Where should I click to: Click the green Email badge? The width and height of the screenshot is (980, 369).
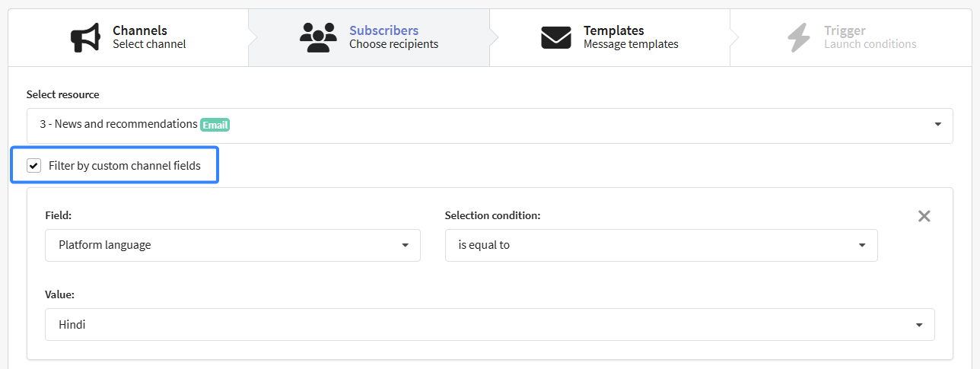pos(215,125)
